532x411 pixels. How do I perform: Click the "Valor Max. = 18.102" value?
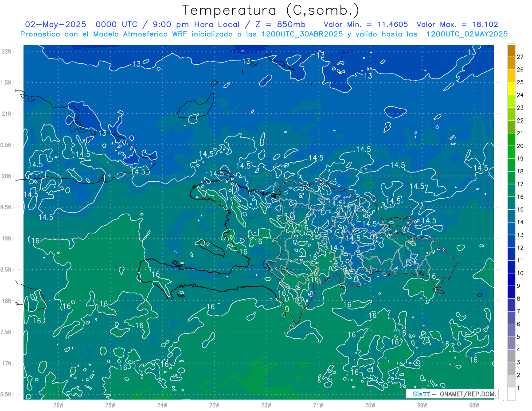(458, 25)
